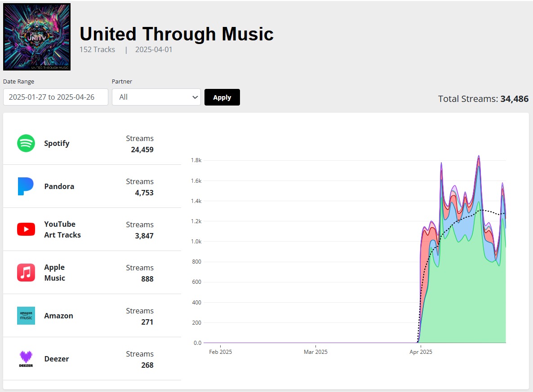Open the United Through Music album artwork
The height and width of the screenshot is (392, 533).
click(37, 37)
